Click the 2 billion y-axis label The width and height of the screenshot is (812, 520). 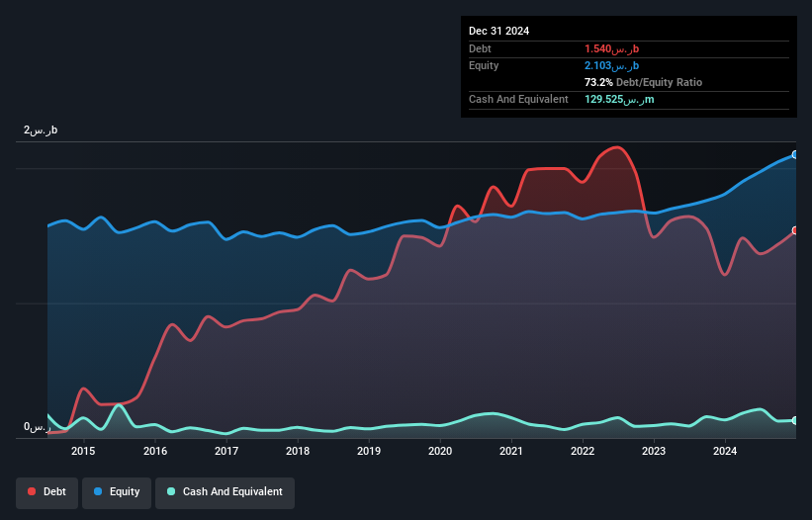coord(41,130)
